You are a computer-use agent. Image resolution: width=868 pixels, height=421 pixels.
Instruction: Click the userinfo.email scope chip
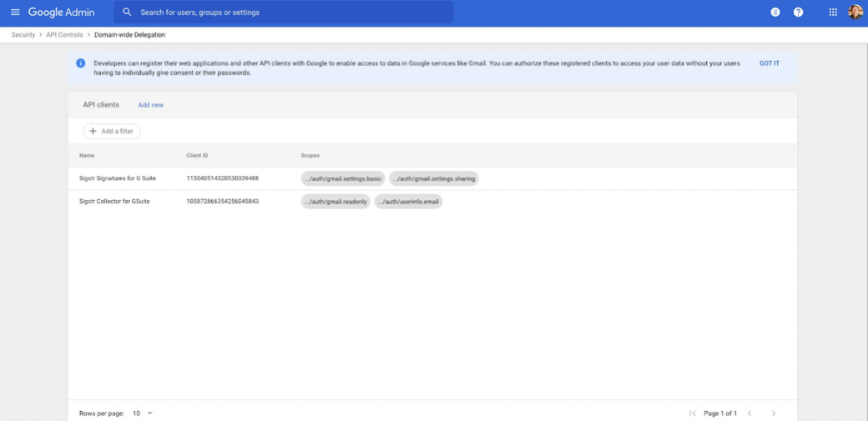(408, 202)
